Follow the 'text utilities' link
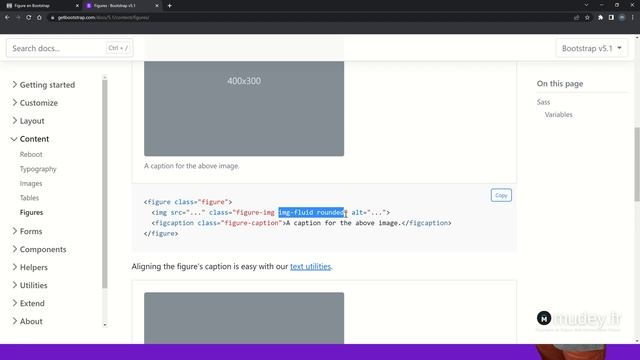Viewport: 640px width, 360px height. [311, 267]
